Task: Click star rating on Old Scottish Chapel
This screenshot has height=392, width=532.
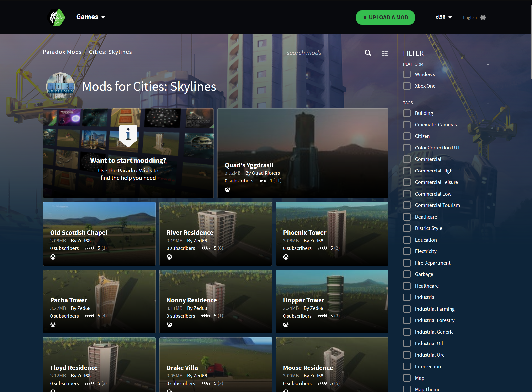Action: coord(89,248)
